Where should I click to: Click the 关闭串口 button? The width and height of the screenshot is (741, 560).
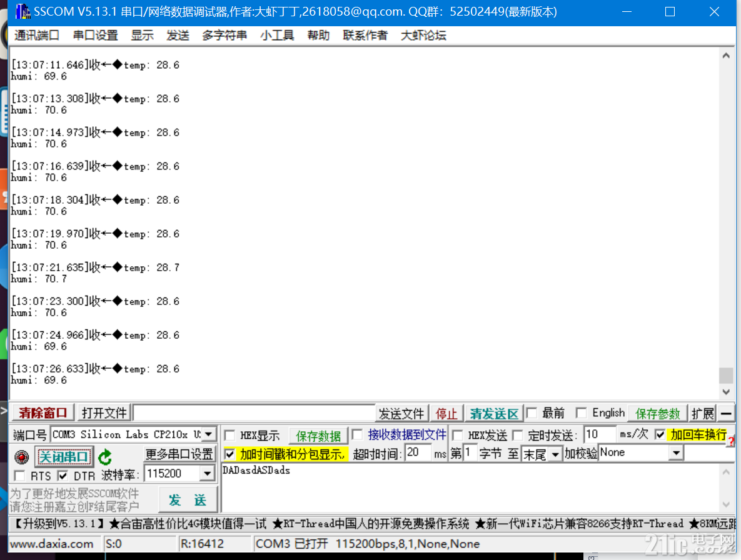point(63,457)
